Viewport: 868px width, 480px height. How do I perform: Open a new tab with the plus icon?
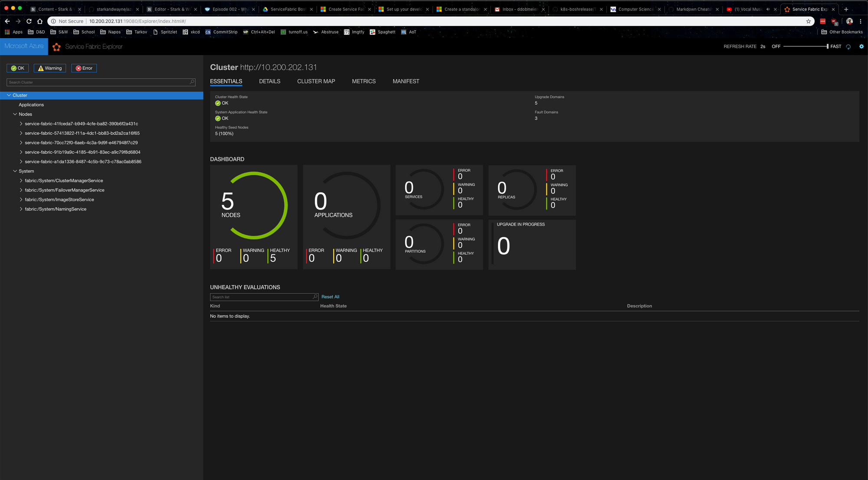[846, 9]
